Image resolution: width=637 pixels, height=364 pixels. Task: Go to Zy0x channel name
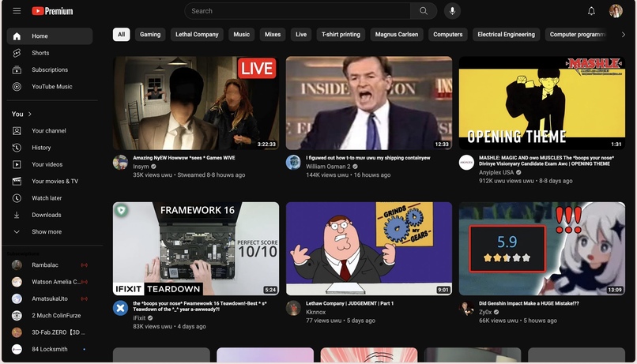click(485, 312)
